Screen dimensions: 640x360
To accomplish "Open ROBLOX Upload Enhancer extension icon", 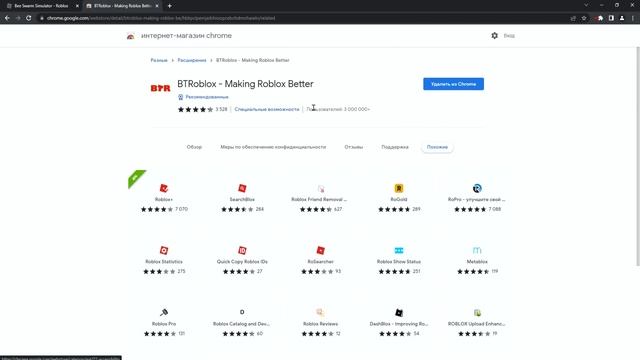I will (x=477, y=313).
